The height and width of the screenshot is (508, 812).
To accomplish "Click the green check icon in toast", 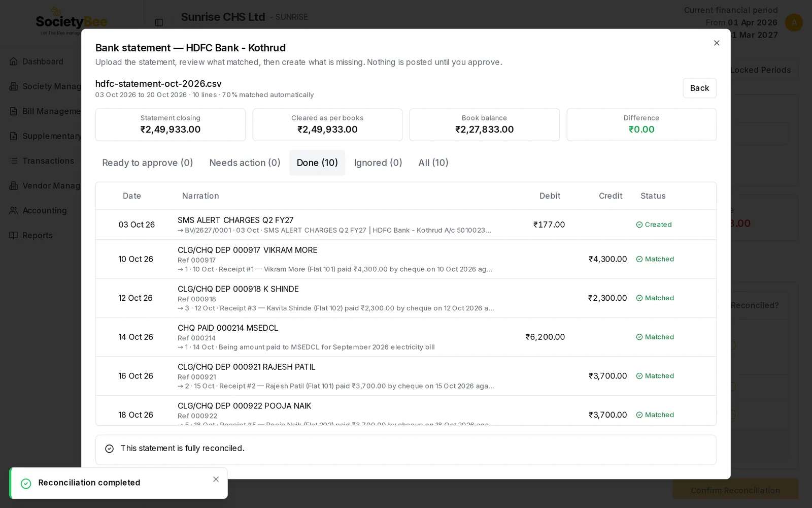I will 26,484.
